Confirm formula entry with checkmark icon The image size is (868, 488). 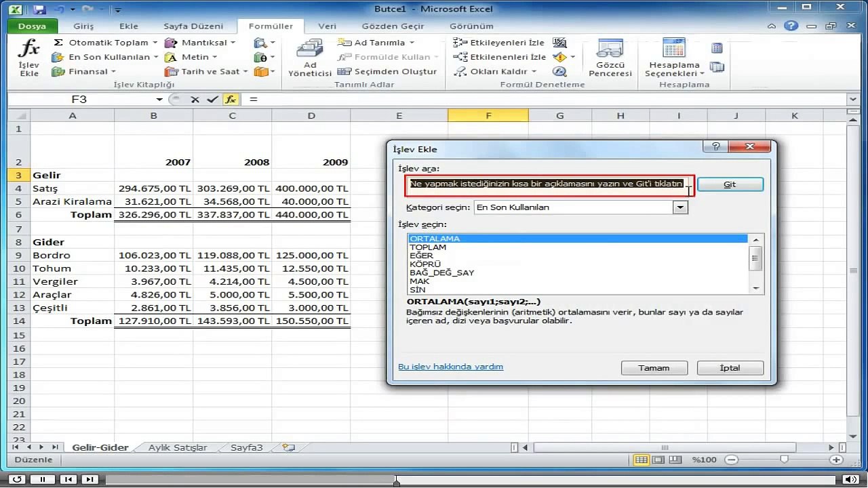point(212,99)
